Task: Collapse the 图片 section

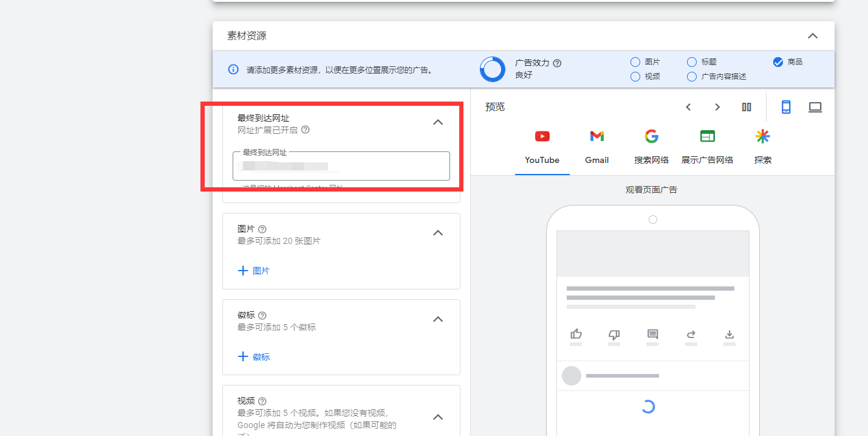Action: coord(438,233)
